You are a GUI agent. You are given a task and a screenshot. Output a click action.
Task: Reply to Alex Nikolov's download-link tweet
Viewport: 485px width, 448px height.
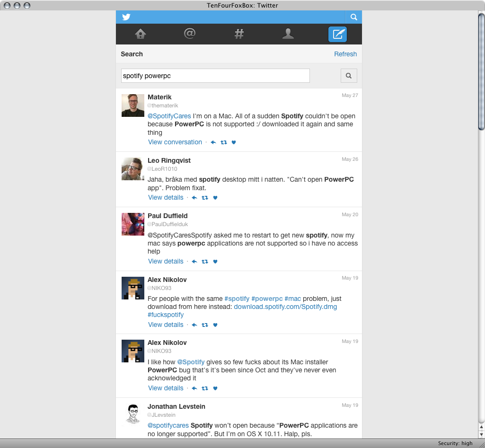[x=194, y=325]
